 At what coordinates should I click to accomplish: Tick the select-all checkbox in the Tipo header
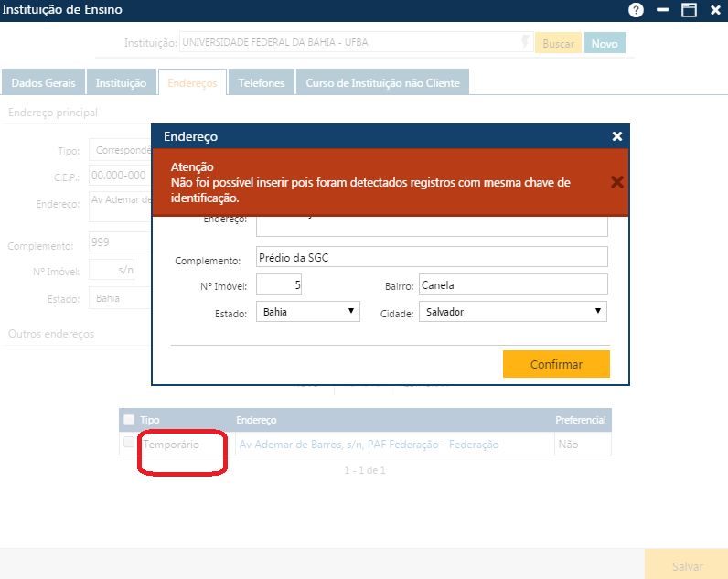tap(129, 420)
